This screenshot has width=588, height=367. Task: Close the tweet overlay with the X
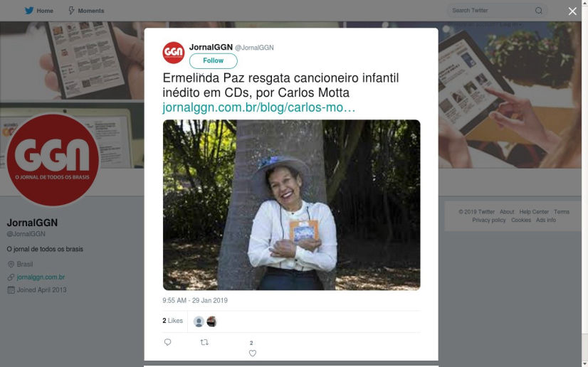(572, 11)
